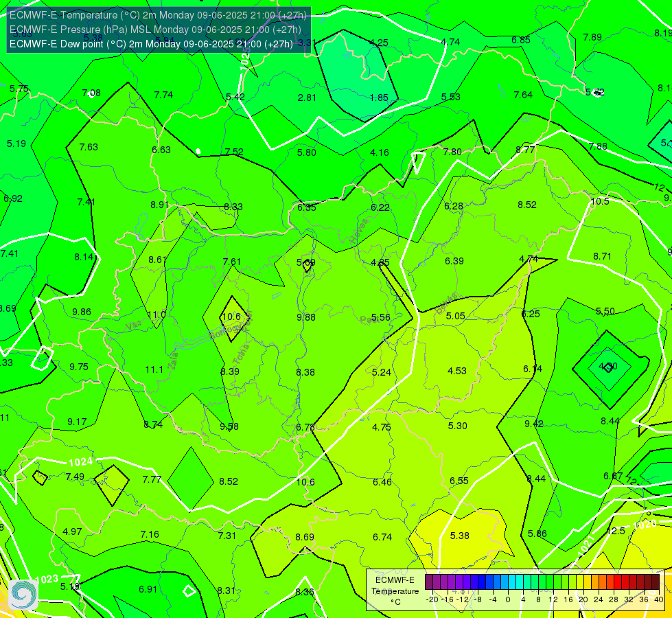Click the dew point value 5.30

pos(457,426)
